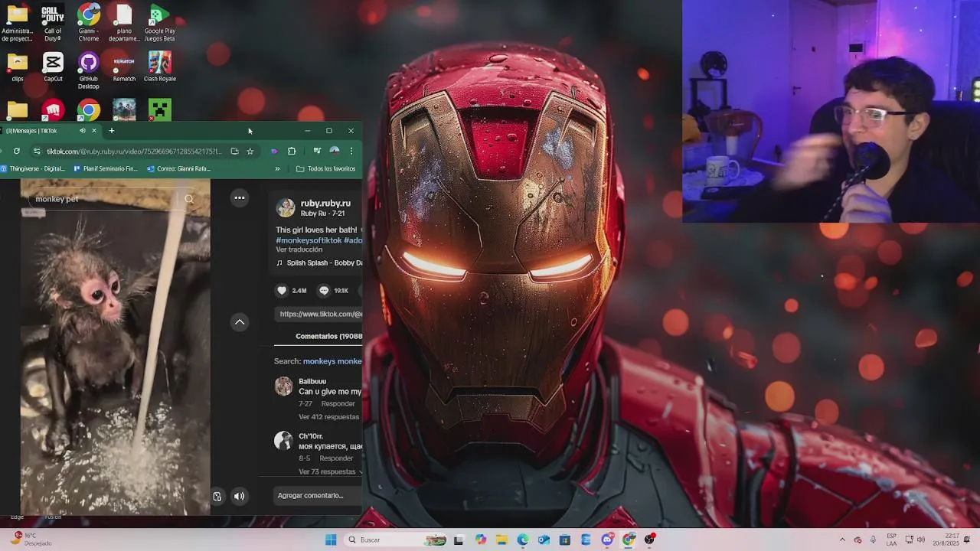The height and width of the screenshot is (551, 980).
Task: Open the Clash Royale desktop shortcut
Action: [x=159, y=67]
